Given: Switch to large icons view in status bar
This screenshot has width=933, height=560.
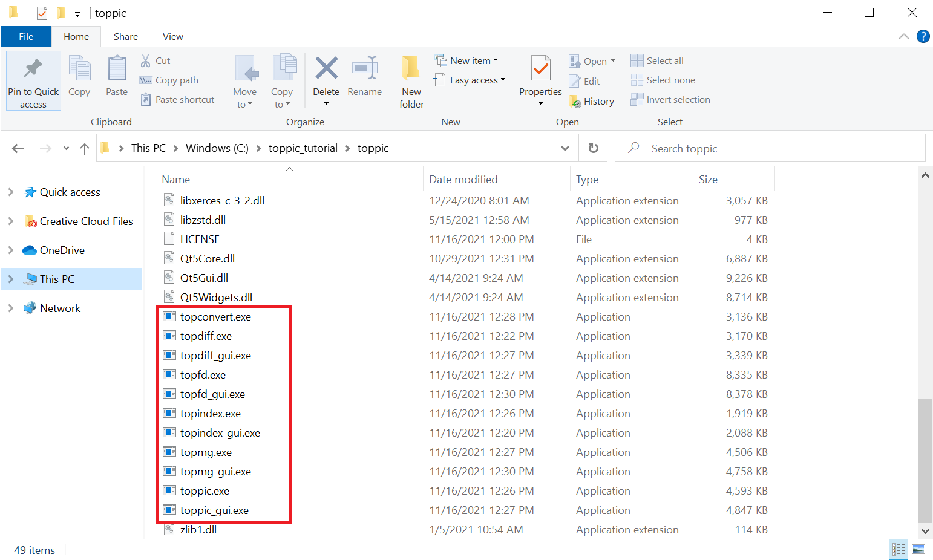Looking at the screenshot, I should (918, 549).
